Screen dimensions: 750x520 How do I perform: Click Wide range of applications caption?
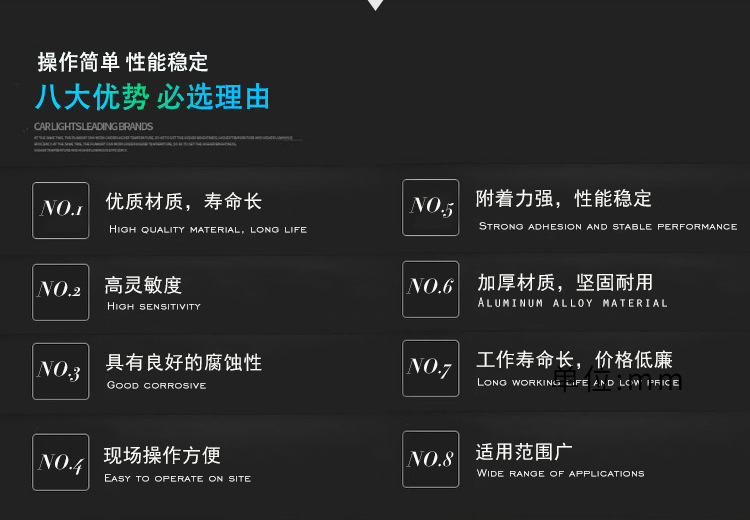pos(561,474)
